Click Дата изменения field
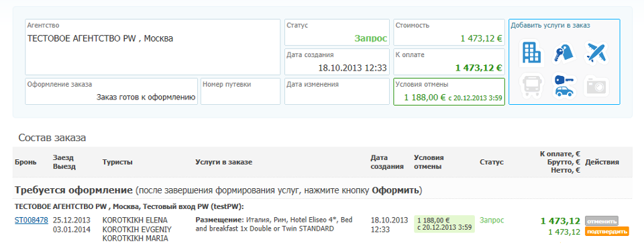 (337, 91)
